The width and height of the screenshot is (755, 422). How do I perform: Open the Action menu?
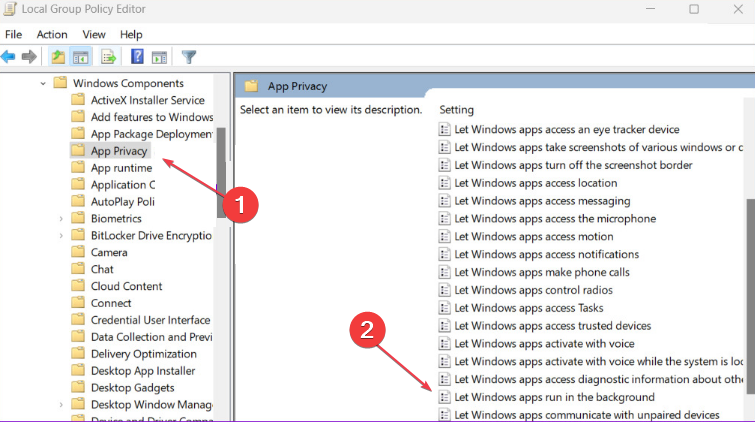click(52, 34)
